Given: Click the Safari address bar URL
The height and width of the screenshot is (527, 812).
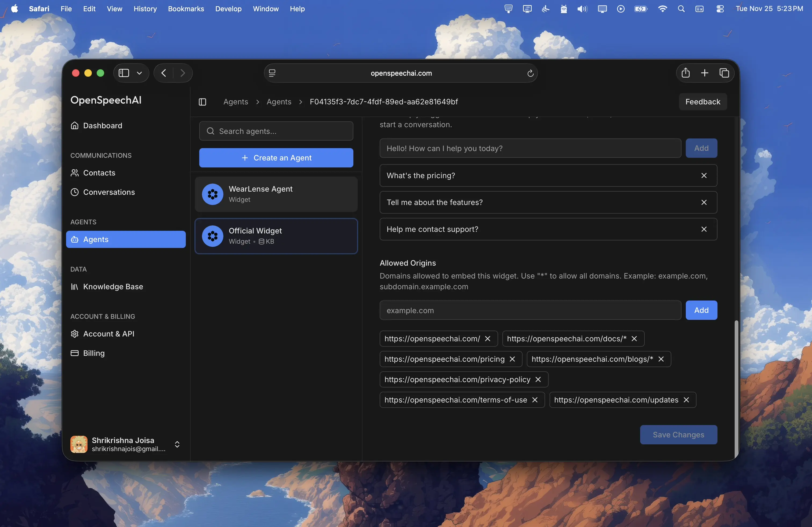Looking at the screenshot, I should 401,73.
